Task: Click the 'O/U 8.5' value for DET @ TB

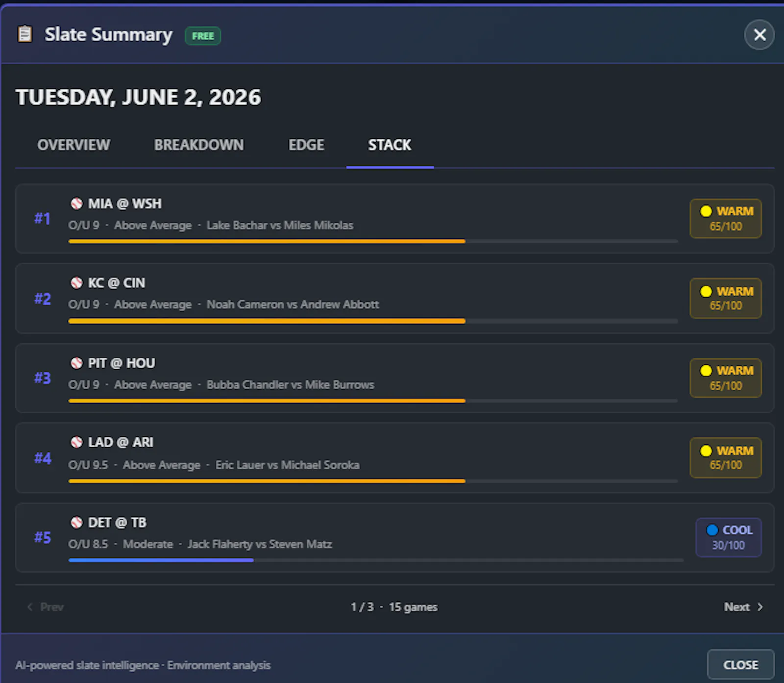Action: [88, 544]
